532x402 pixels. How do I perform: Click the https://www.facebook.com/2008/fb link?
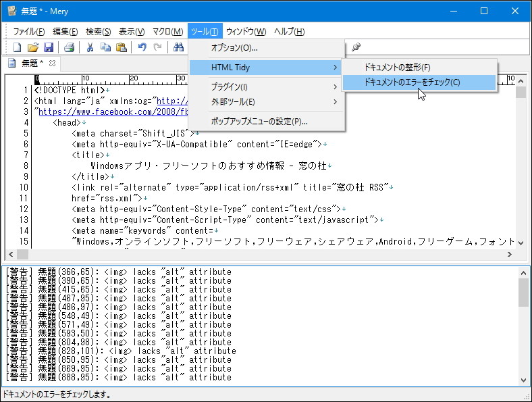tap(113, 111)
